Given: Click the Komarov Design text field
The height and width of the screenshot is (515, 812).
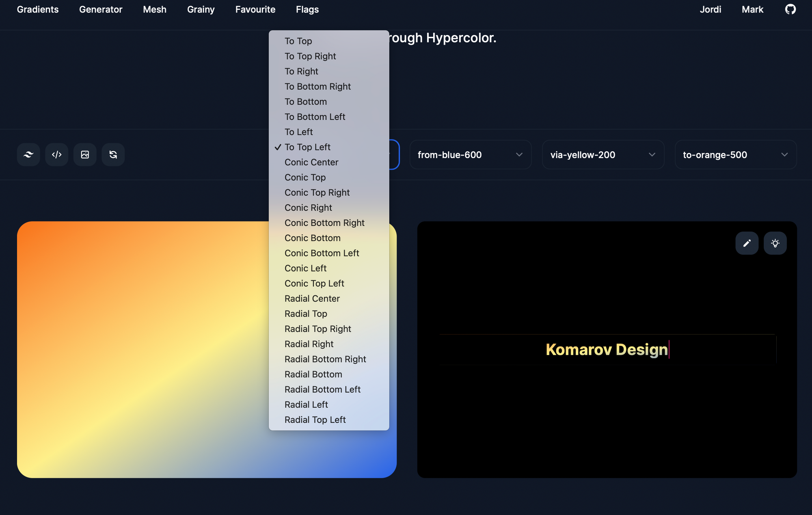Looking at the screenshot, I should coord(607,349).
